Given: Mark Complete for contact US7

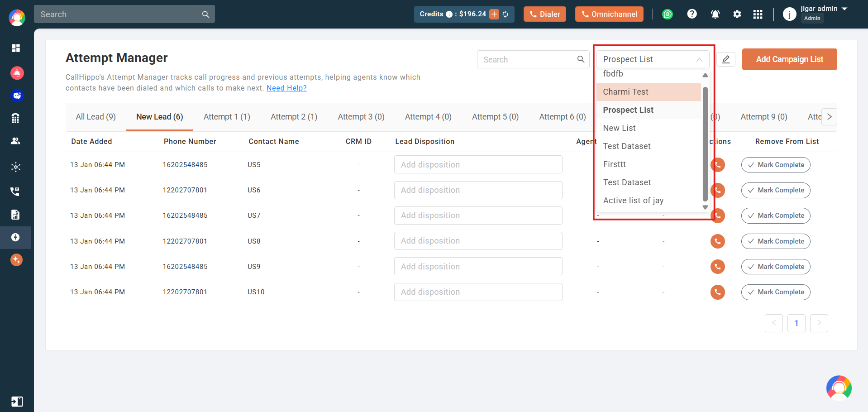Looking at the screenshot, I should [775, 216].
